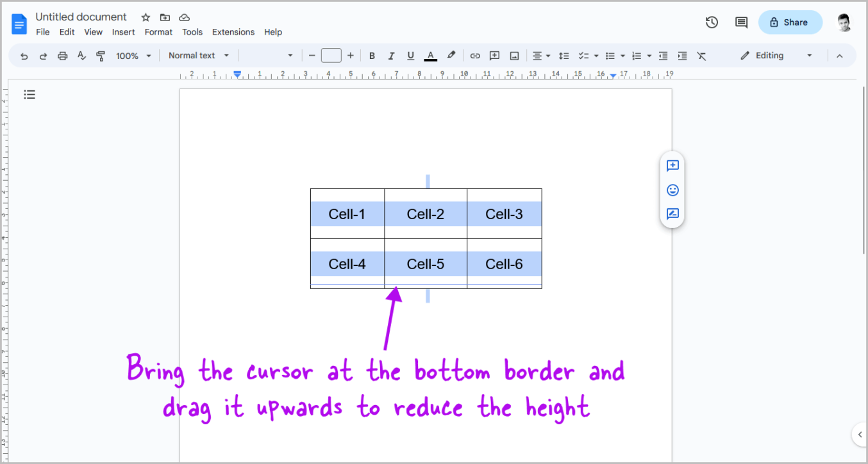Click the Cell-3 table cell
This screenshot has height=464, width=868.
(504, 214)
